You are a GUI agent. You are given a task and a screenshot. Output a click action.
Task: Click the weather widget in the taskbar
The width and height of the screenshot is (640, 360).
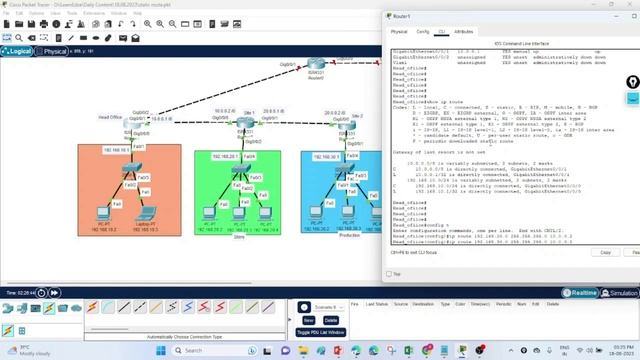(x=29, y=351)
